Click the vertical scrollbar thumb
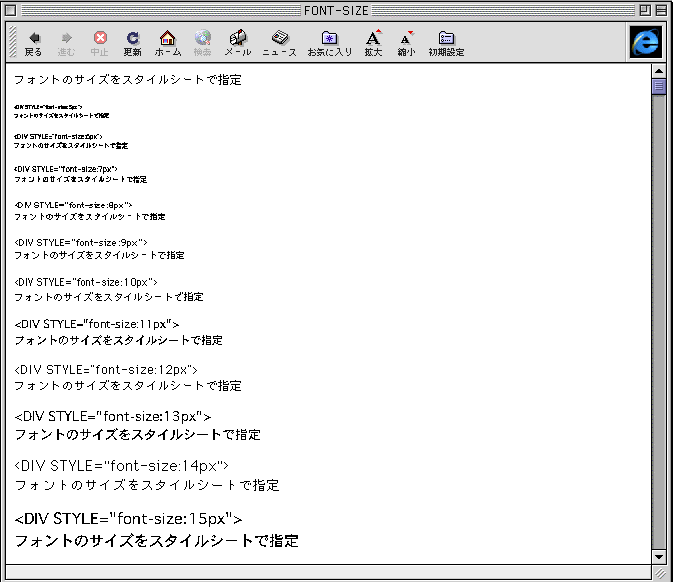 click(658, 87)
